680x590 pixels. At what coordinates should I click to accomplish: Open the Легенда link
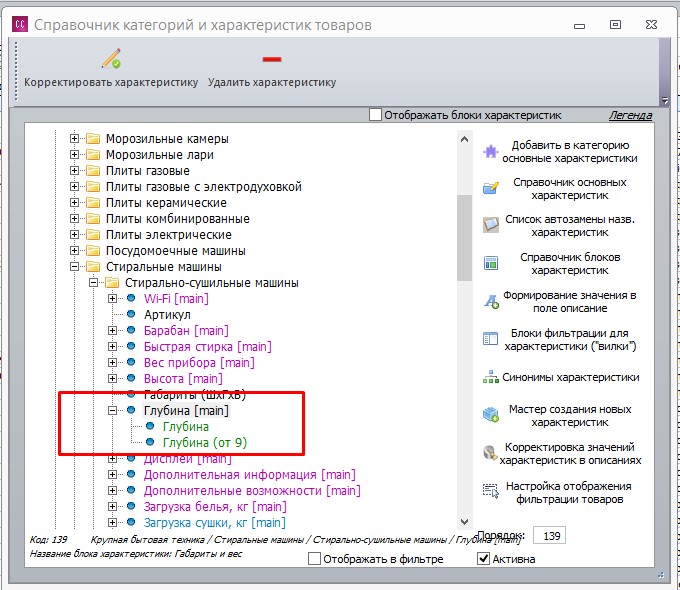pyautogui.click(x=631, y=115)
